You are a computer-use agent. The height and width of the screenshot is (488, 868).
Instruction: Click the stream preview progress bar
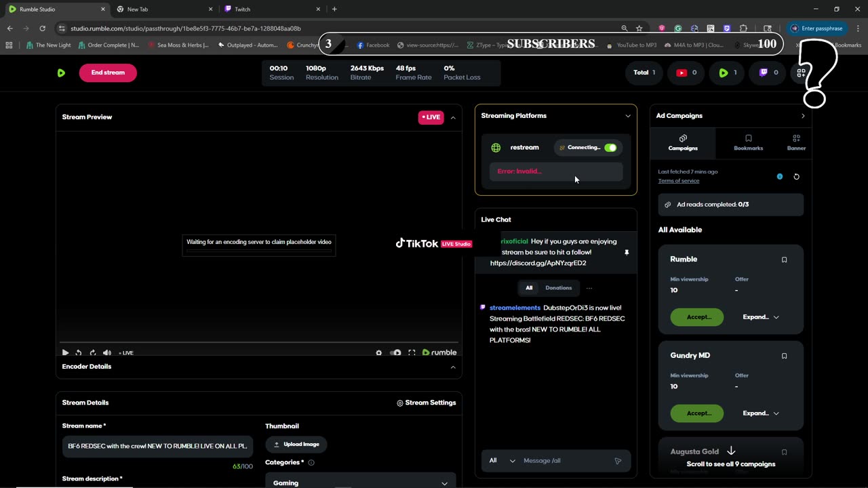pyautogui.click(x=259, y=342)
